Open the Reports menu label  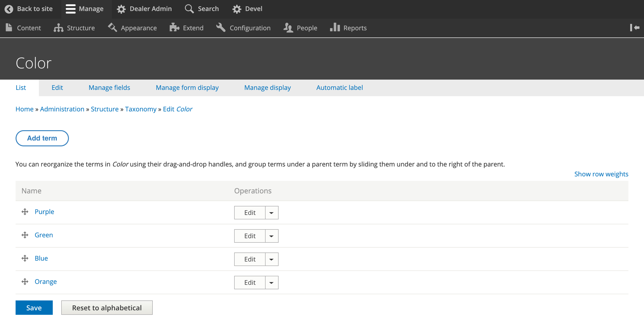355,28
